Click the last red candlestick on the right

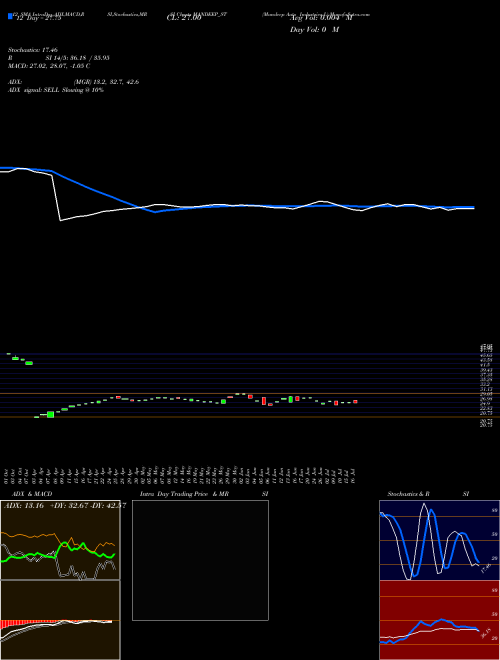(355, 402)
